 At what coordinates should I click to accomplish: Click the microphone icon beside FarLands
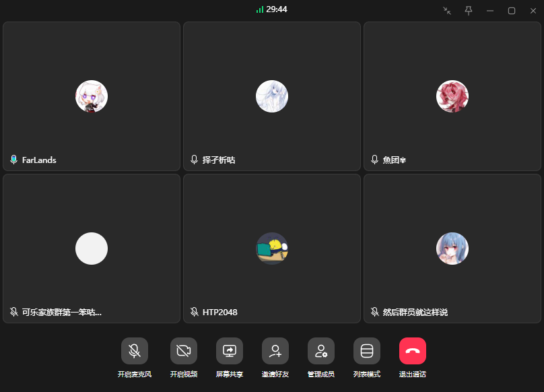point(15,160)
